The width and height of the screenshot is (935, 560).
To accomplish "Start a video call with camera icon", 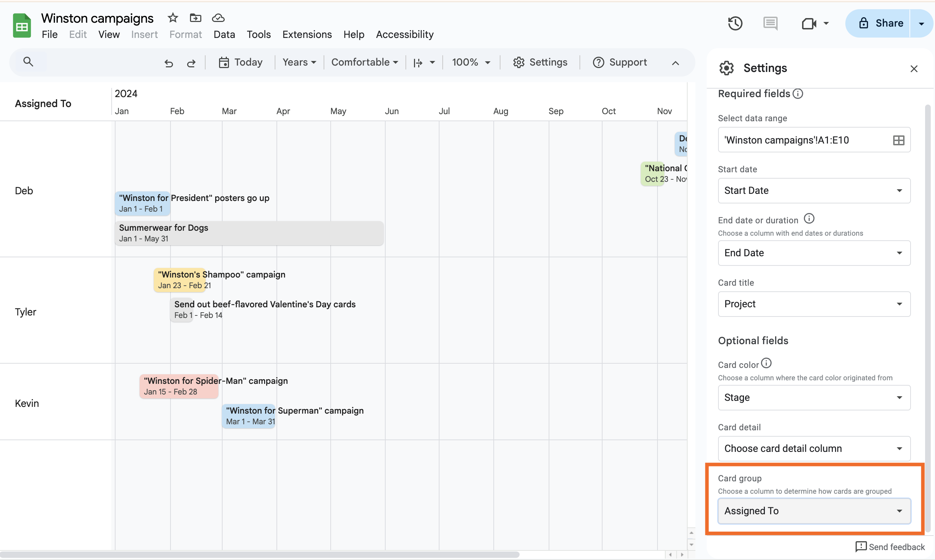I will [808, 23].
